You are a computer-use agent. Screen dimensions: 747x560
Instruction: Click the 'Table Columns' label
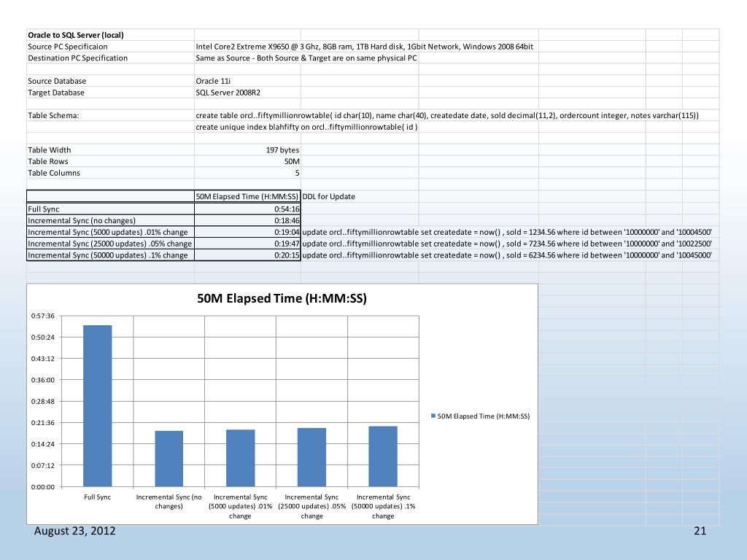tap(54, 172)
